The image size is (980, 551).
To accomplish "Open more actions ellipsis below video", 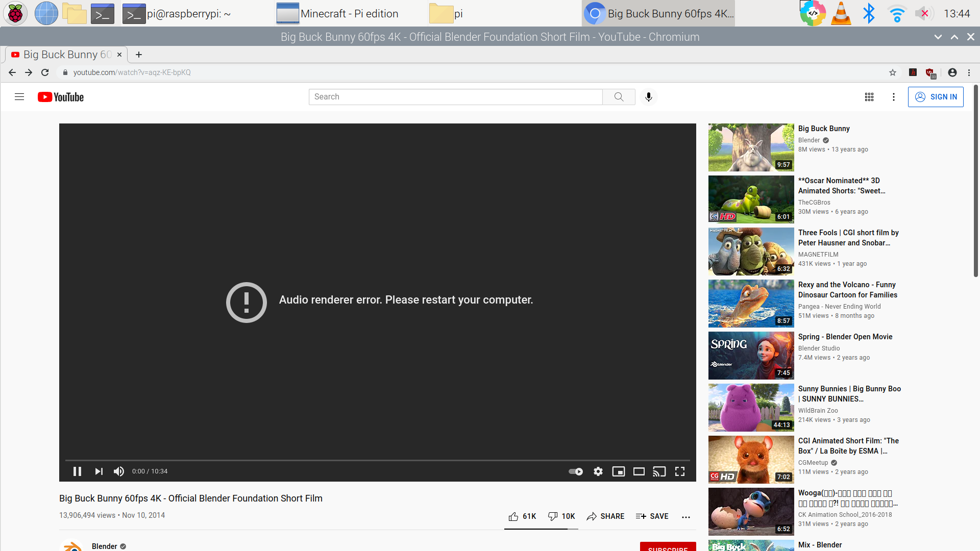I will [686, 517].
